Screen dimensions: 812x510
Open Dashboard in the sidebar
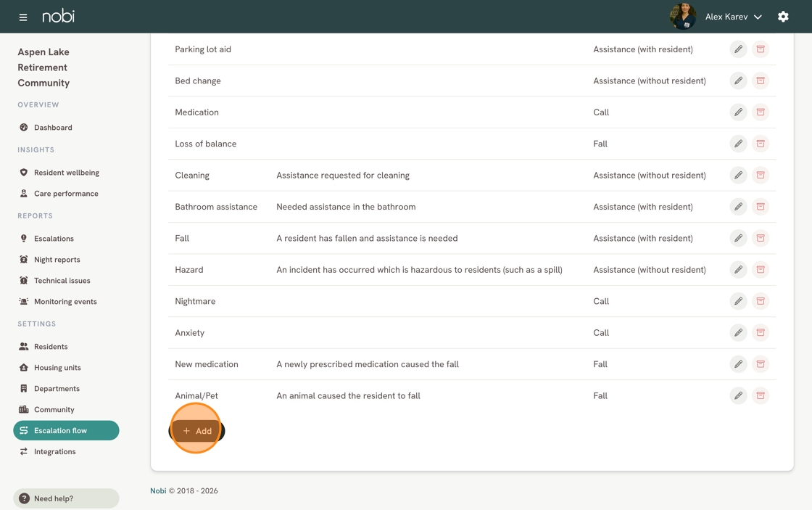click(66, 128)
